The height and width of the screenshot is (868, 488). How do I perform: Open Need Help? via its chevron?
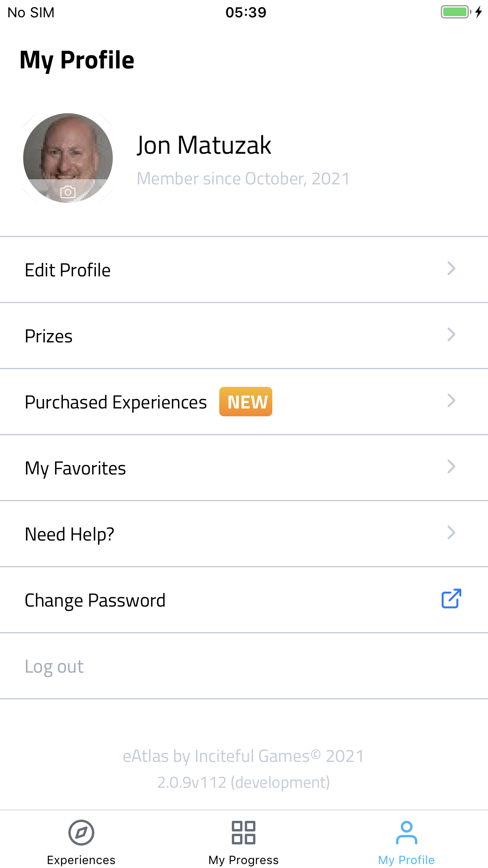point(451,533)
